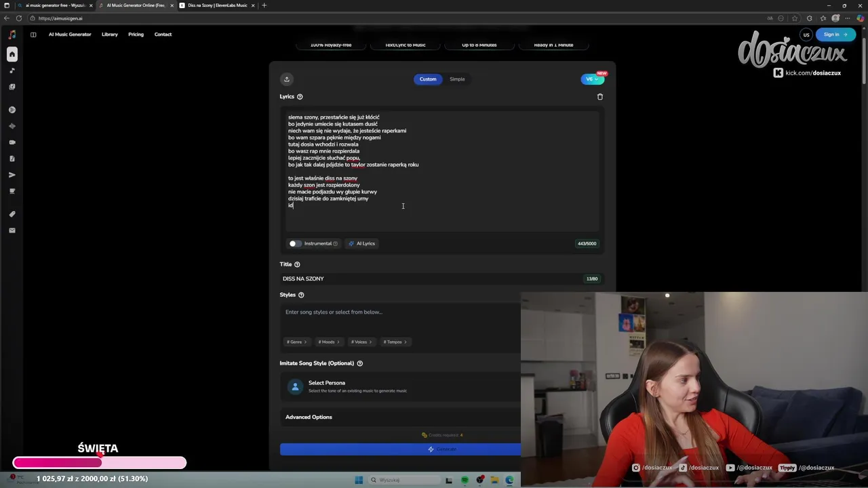868x488 pixels.
Task: Open a new browser tab with plus
Action: point(264,5)
